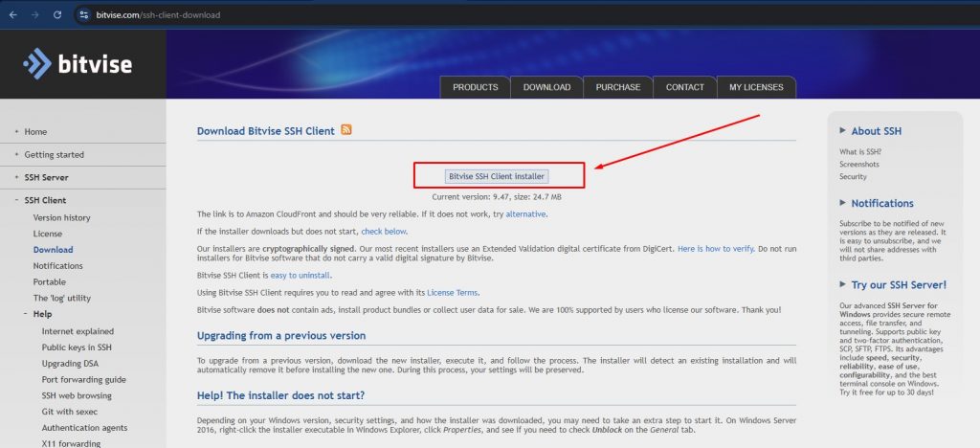This screenshot has height=448, width=980.
Task: Click the browser back arrow
Action: [x=12, y=15]
